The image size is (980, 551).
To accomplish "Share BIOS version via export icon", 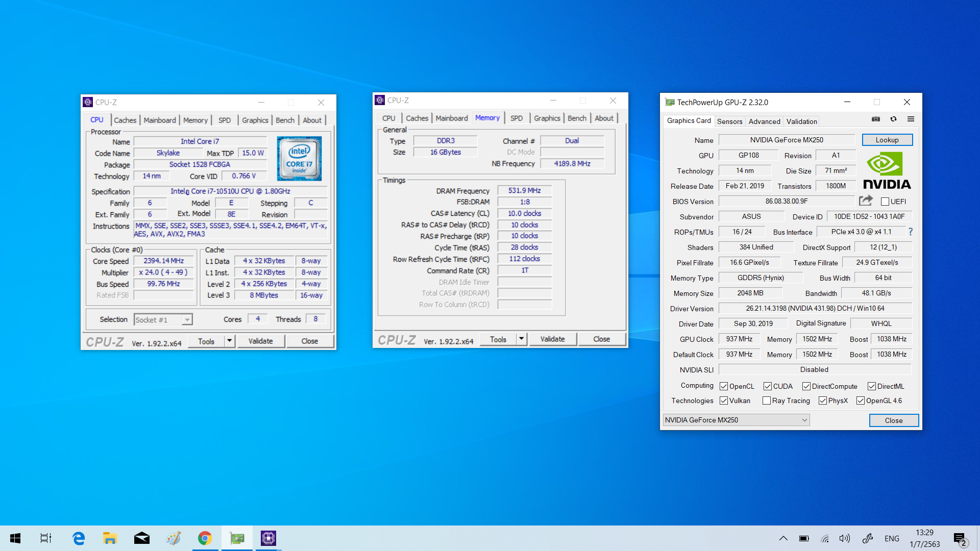I will click(x=866, y=201).
